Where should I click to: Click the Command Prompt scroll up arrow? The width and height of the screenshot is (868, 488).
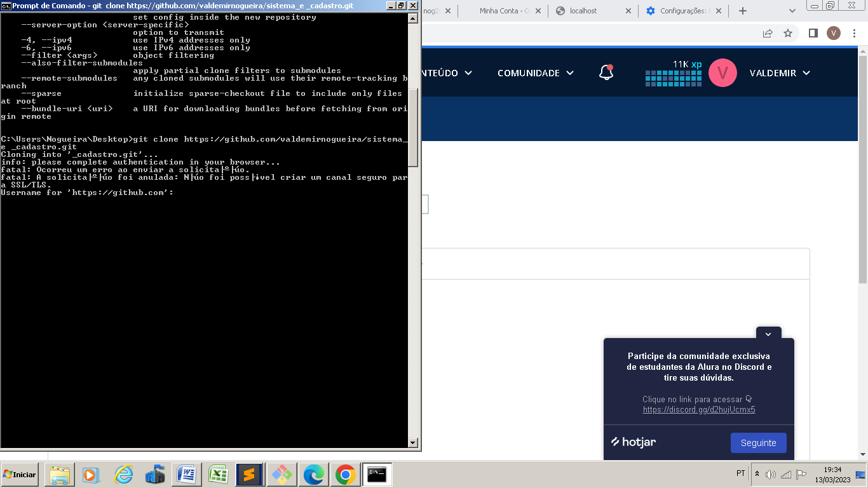pyautogui.click(x=413, y=18)
